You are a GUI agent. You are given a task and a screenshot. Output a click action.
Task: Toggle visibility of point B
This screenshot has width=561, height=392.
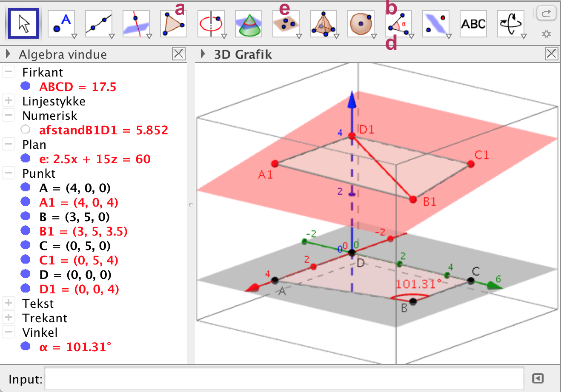[26, 216]
